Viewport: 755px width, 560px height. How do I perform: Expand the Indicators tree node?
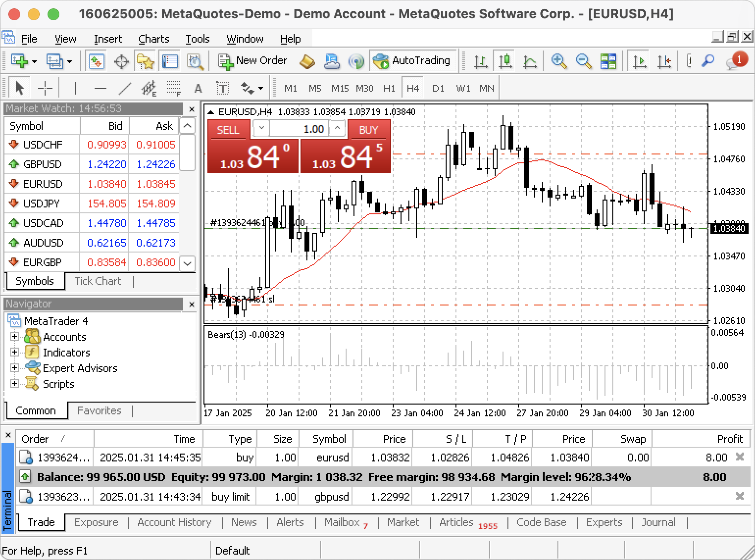(x=15, y=353)
